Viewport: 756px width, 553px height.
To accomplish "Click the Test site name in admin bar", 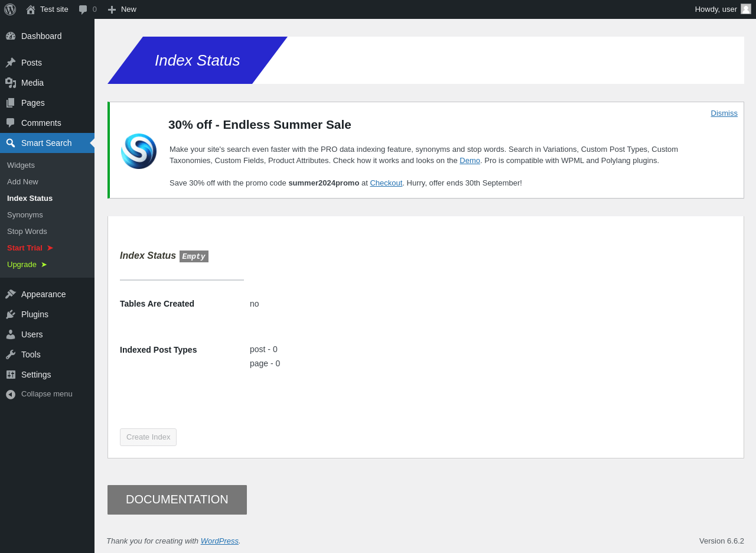I will pos(54,9).
